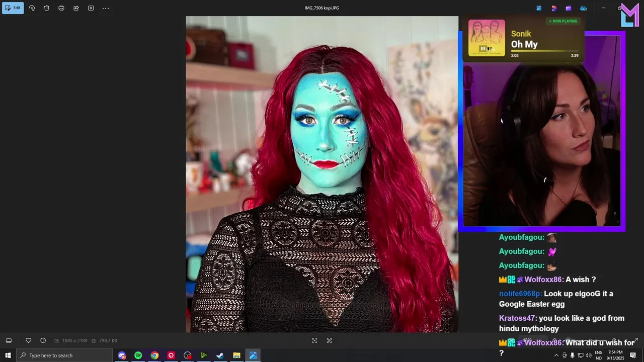Open the share icon in the toolbar
Screen dimensions: 644x362
pyautogui.click(x=76, y=8)
